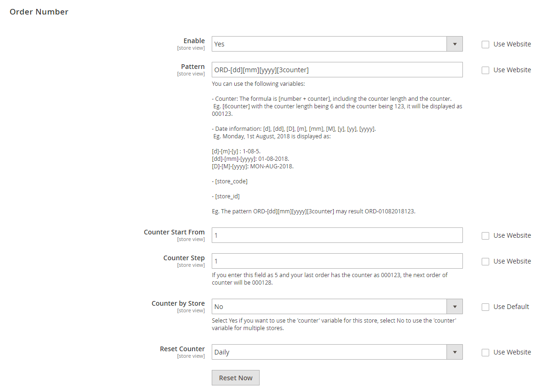Click the Counter by Store help text
The height and width of the screenshot is (392, 546).
(x=334, y=324)
